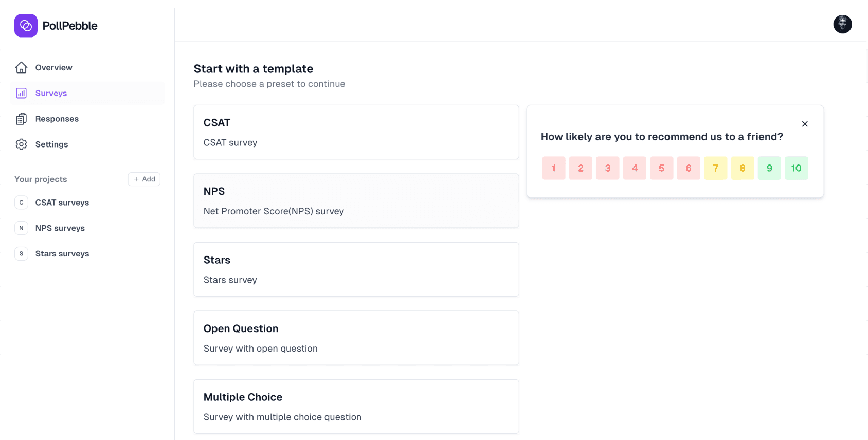
Task: Click the Settings gear icon
Action: click(21, 144)
